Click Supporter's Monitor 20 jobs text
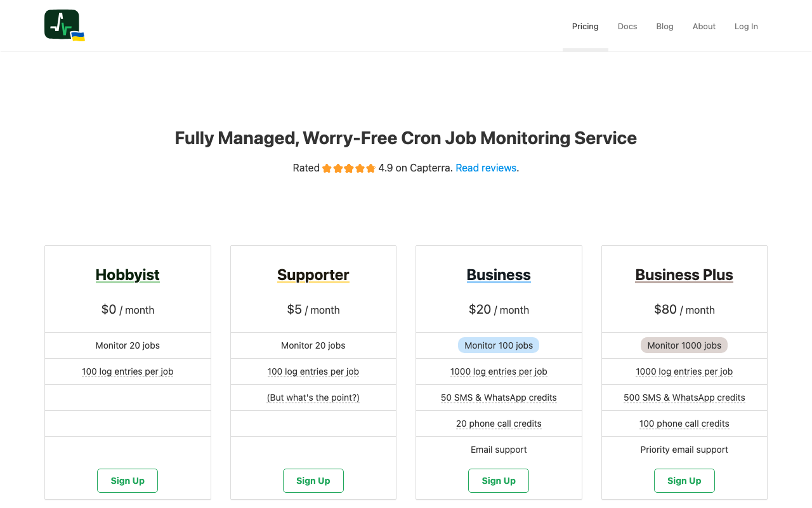Image resolution: width=812 pixels, height=508 pixels. pyautogui.click(x=313, y=345)
